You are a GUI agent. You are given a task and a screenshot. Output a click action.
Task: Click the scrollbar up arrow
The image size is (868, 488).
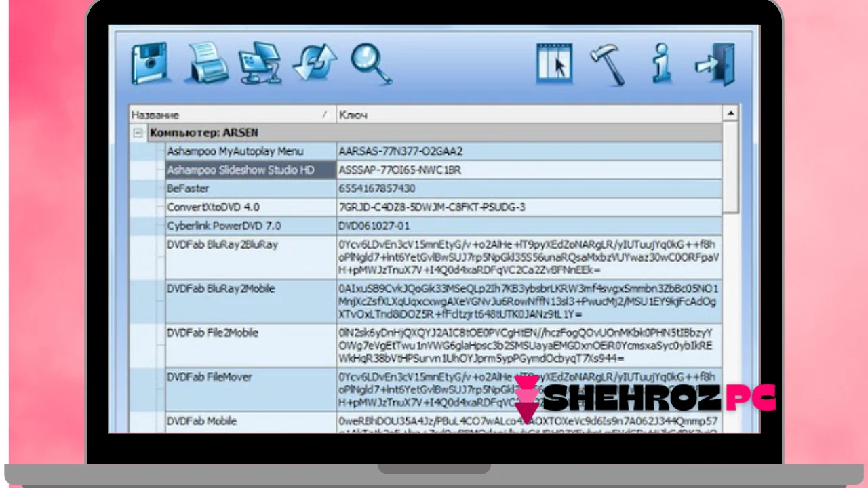pyautogui.click(x=730, y=114)
